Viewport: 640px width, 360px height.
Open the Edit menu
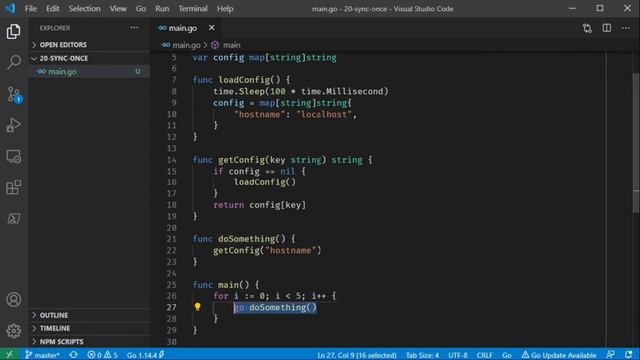[x=52, y=9]
